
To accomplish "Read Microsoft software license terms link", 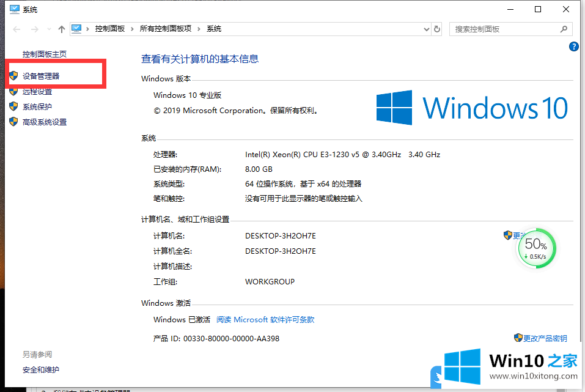I will [265, 320].
